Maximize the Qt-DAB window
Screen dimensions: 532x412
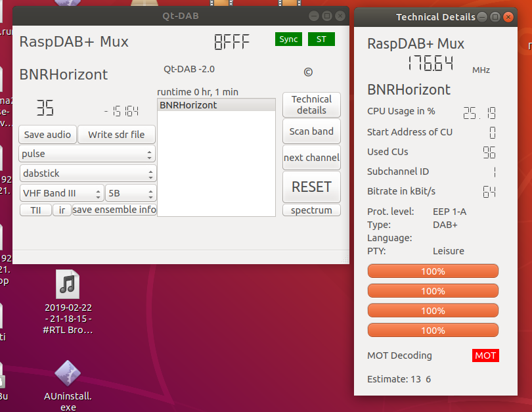pyautogui.click(x=327, y=16)
